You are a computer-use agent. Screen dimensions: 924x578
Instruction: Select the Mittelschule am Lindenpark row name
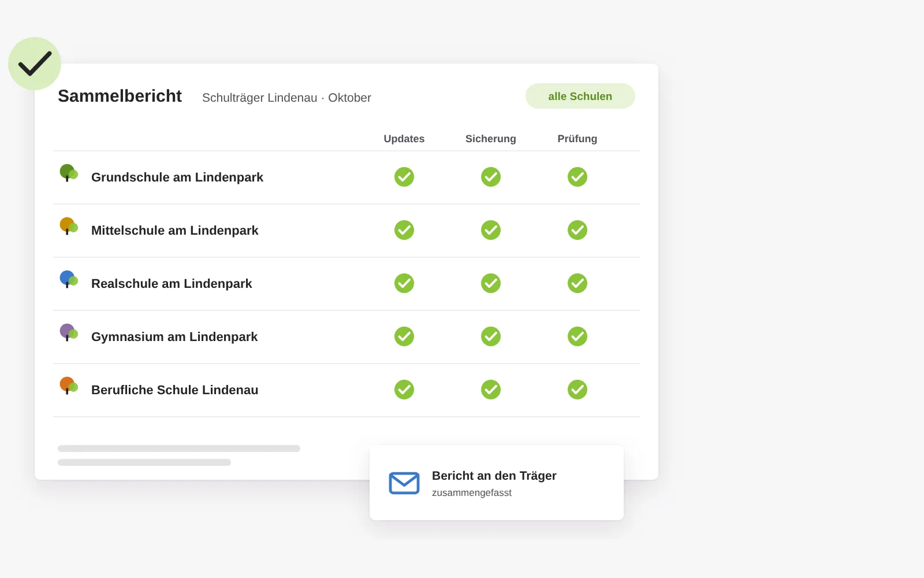(175, 231)
